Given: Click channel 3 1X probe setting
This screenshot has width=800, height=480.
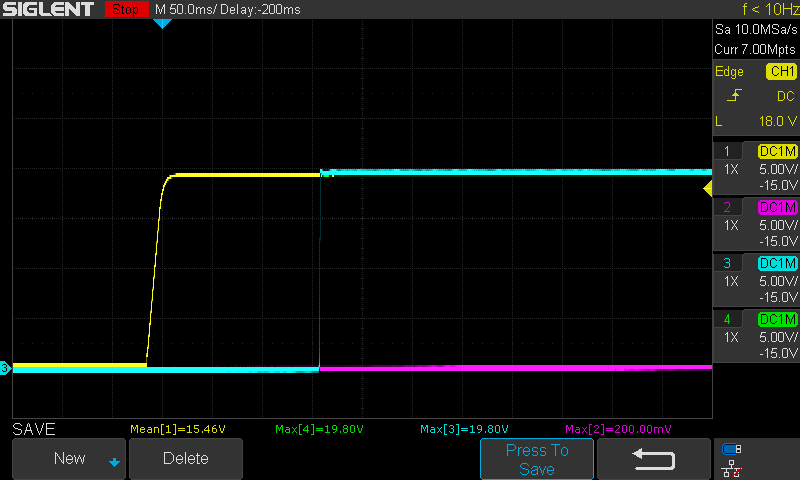Looking at the screenshot, I should click(x=731, y=281).
